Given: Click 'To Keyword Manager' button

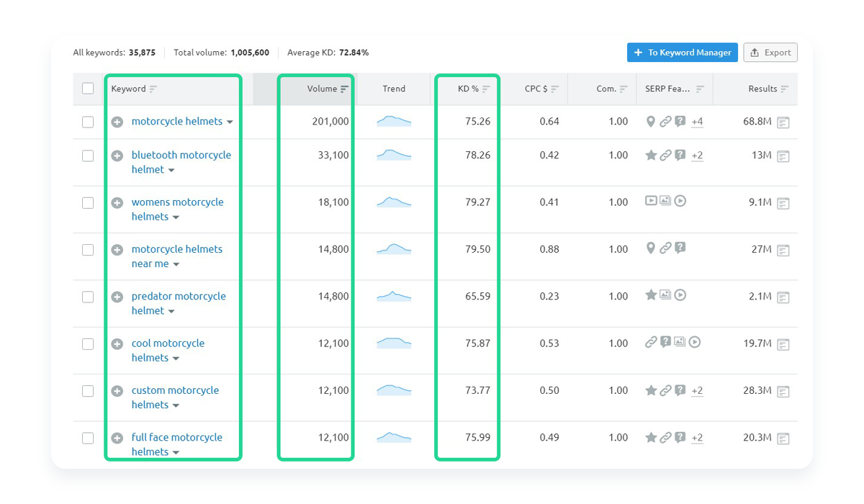Looking at the screenshot, I should click(x=683, y=53).
